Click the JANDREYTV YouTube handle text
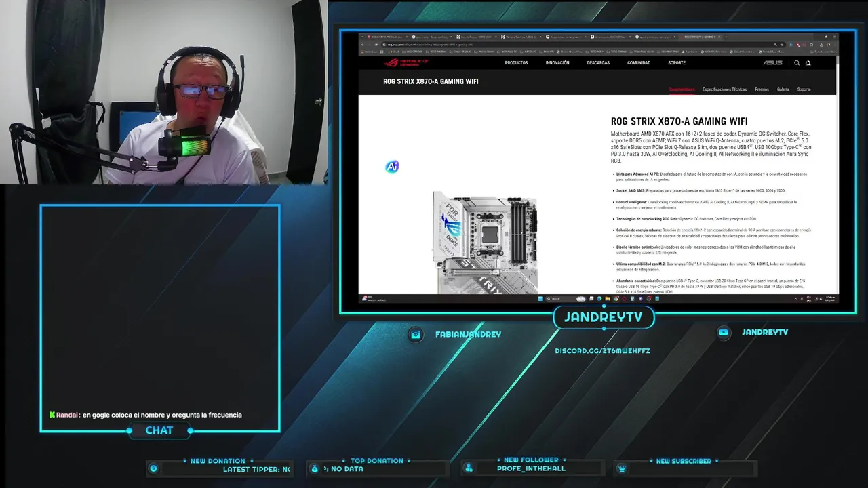The image size is (868, 488). click(765, 332)
